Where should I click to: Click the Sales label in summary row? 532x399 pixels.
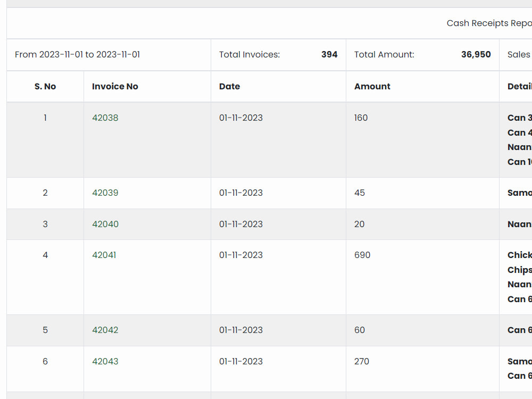(519, 55)
